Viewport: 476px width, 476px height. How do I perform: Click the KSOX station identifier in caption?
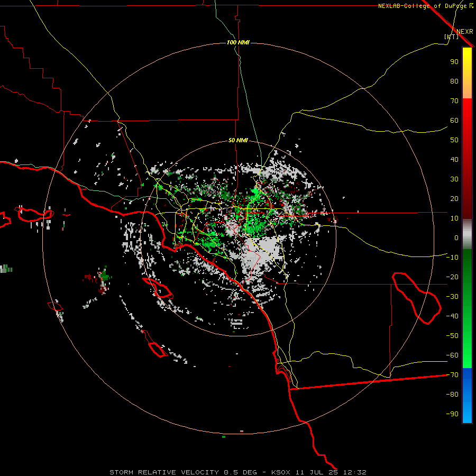pyautogui.click(x=281, y=472)
